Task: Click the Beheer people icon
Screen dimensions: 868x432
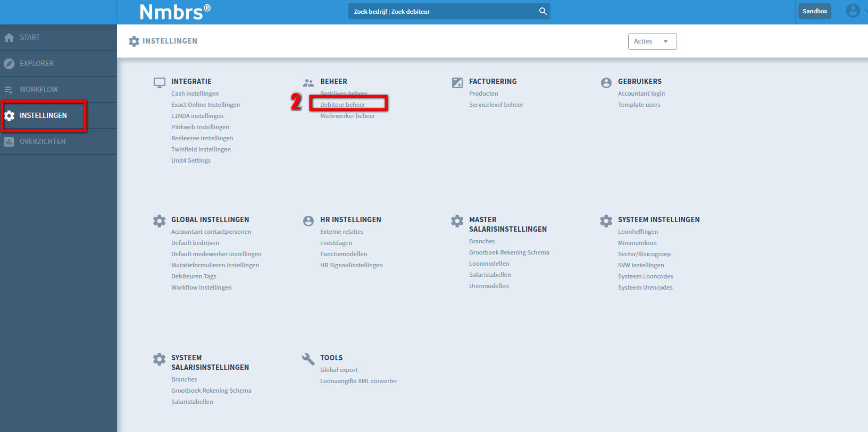Action: [308, 83]
